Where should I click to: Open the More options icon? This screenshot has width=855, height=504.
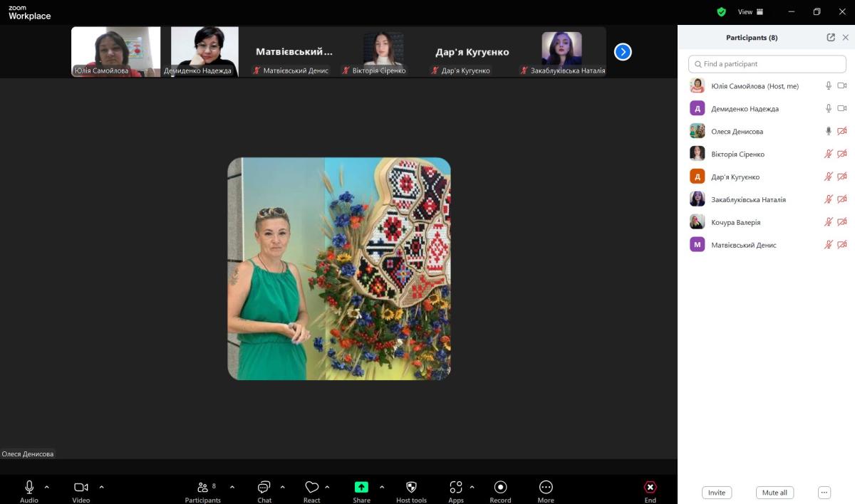(x=546, y=488)
